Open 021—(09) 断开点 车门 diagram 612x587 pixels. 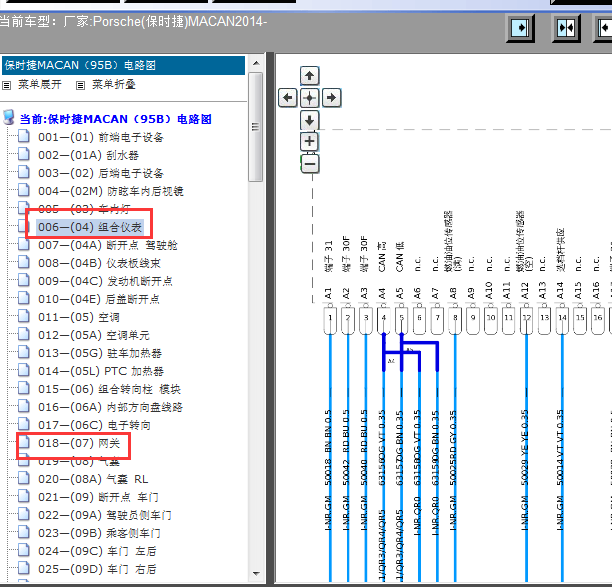pos(98,497)
